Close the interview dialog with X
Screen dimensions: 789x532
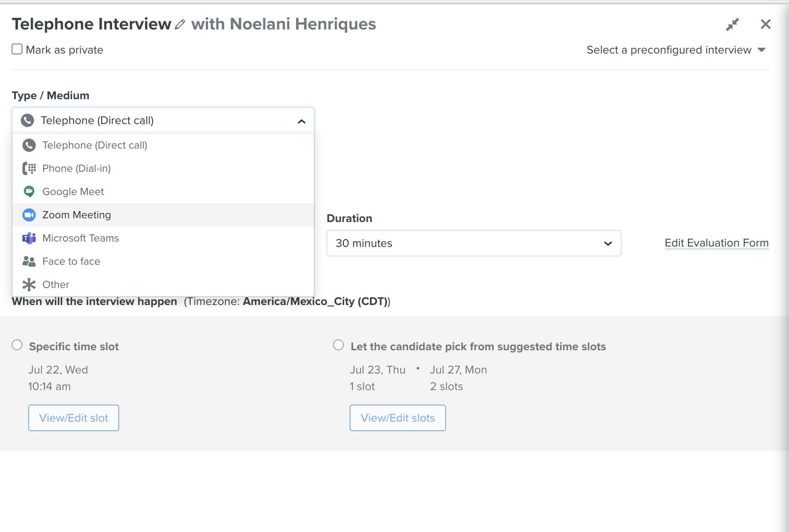(x=766, y=24)
